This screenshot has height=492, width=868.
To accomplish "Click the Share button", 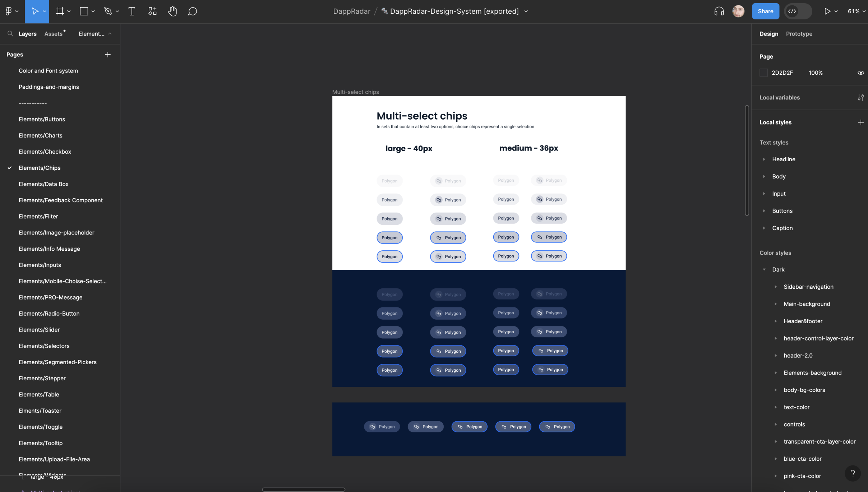I will point(766,11).
